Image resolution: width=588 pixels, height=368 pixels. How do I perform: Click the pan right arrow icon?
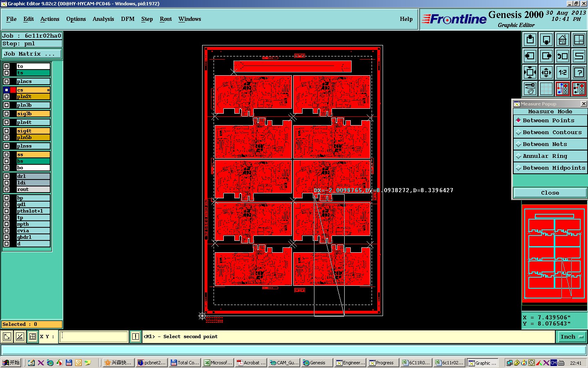pyautogui.click(x=546, y=56)
